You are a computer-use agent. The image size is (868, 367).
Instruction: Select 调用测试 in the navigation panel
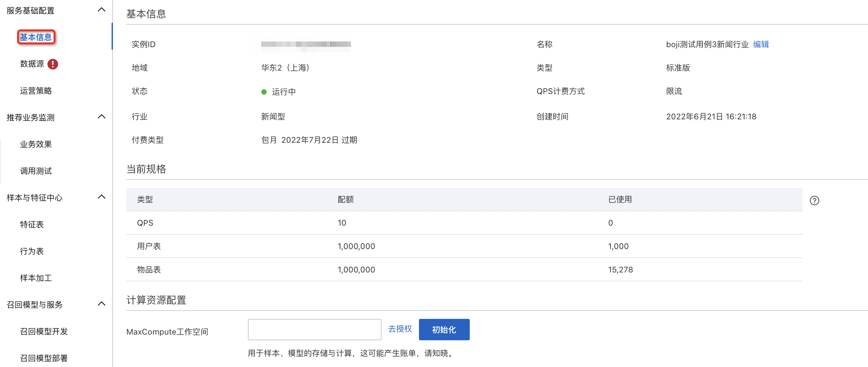[35, 171]
